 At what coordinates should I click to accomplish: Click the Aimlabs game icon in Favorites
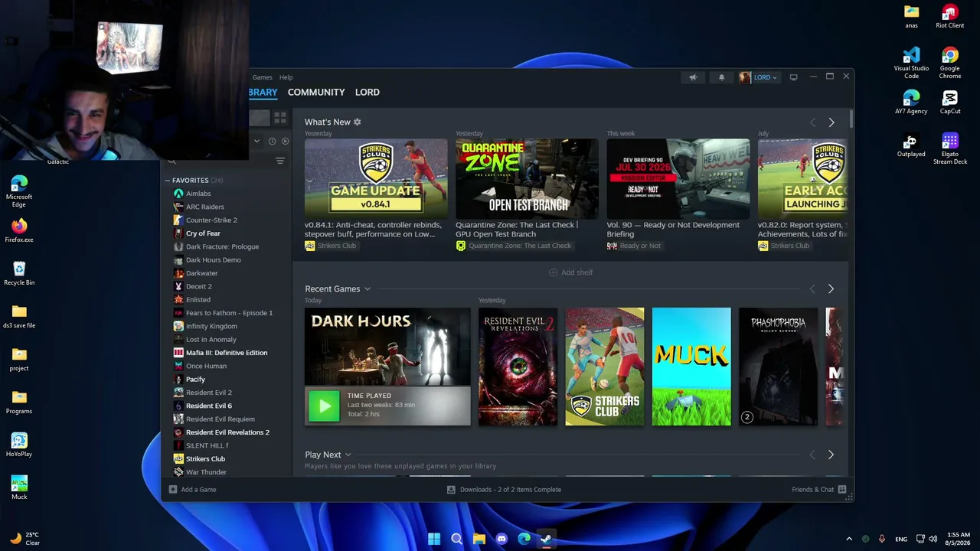[x=178, y=194]
